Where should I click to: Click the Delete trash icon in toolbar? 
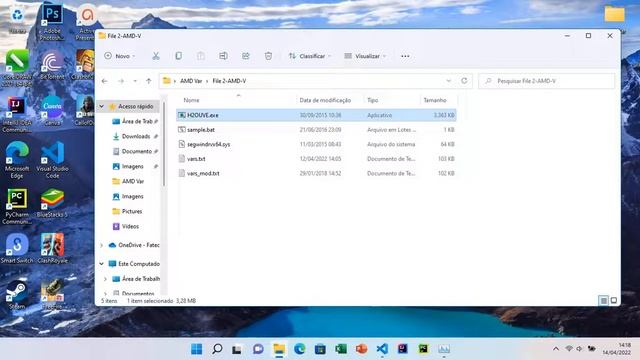[268, 56]
